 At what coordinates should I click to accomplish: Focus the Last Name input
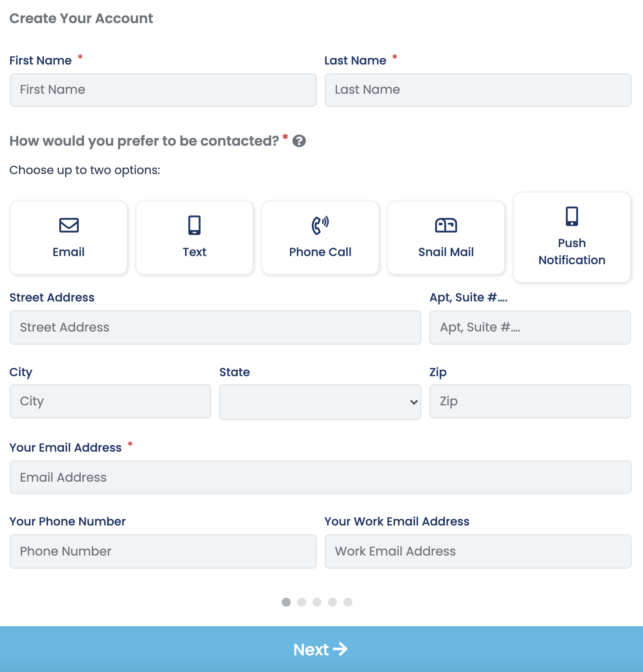[478, 90]
